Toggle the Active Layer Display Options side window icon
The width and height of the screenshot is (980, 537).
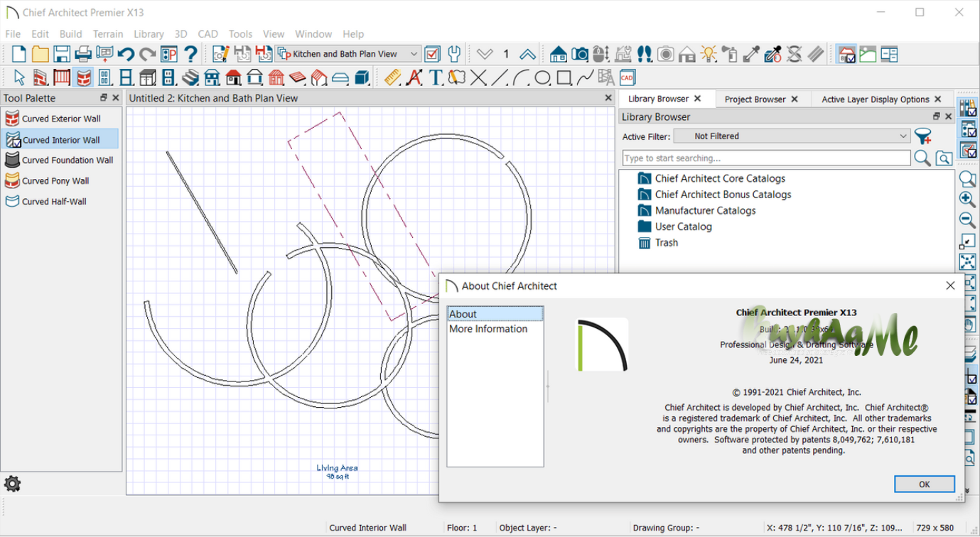pos(967,149)
